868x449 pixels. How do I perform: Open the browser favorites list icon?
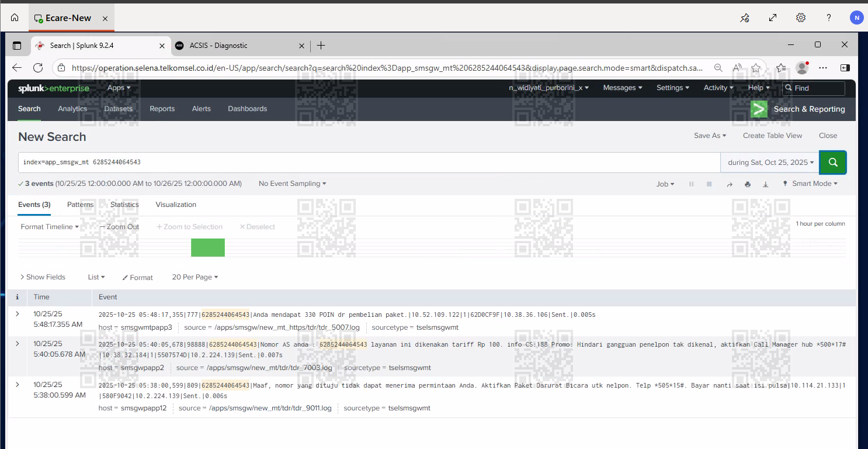pyautogui.click(x=781, y=68)
